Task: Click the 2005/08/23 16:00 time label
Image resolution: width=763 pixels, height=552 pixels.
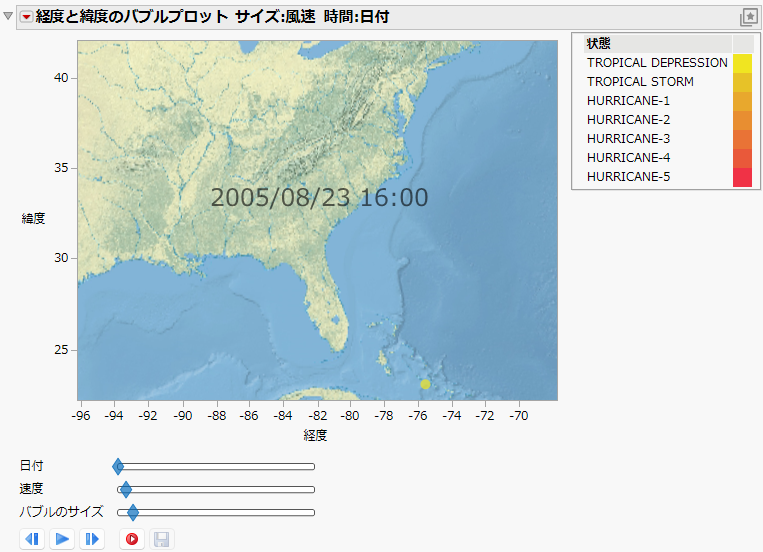Action: 319,197
